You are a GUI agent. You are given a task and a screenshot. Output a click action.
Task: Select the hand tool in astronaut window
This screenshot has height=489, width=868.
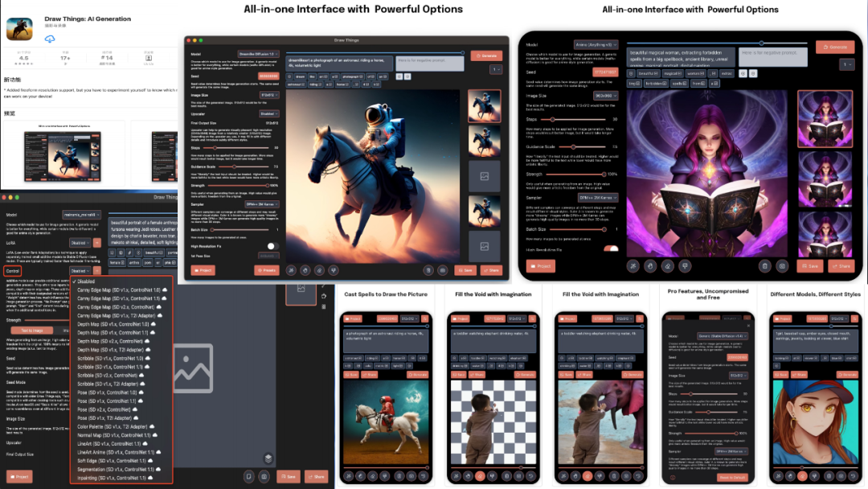305,270
